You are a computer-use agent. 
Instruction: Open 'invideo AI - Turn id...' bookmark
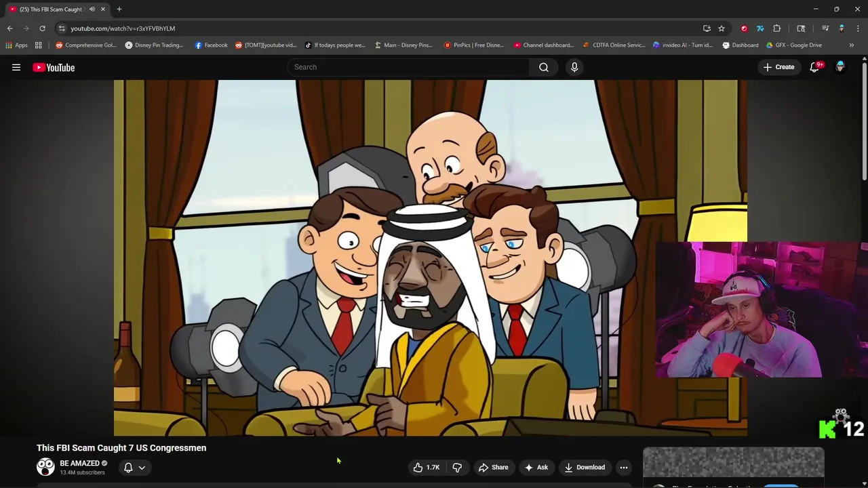682,45
